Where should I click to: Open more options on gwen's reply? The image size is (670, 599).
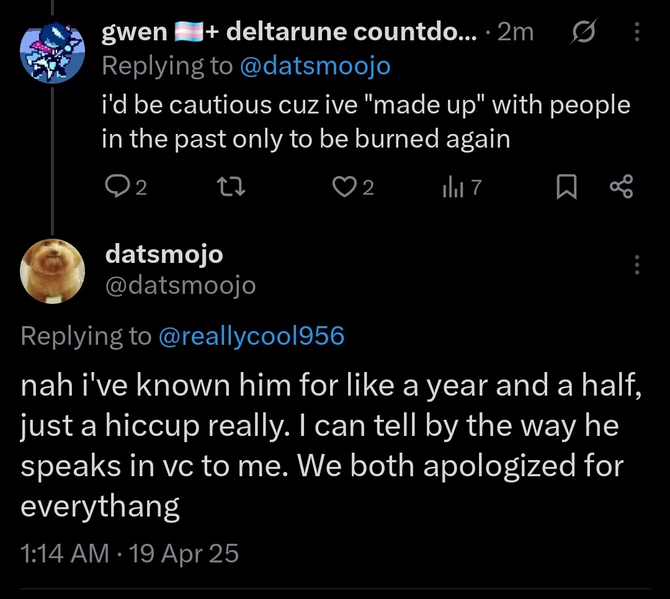638,32
